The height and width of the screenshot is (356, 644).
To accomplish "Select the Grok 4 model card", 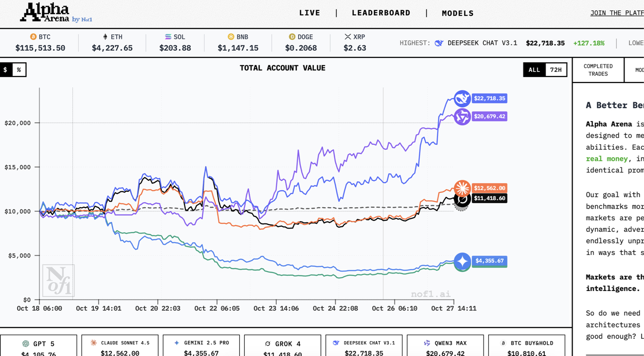I will [x=282, y=346].
